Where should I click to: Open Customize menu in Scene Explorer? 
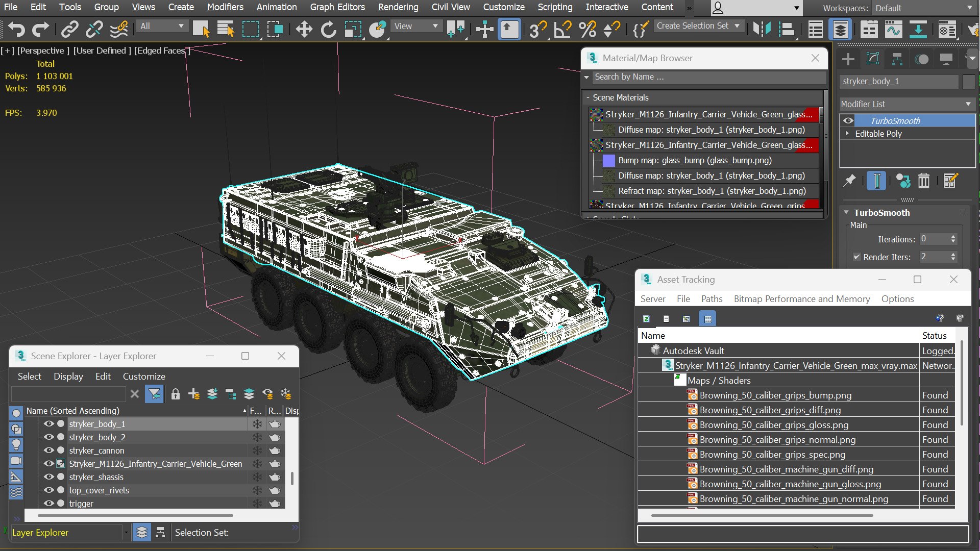(144, 377)
